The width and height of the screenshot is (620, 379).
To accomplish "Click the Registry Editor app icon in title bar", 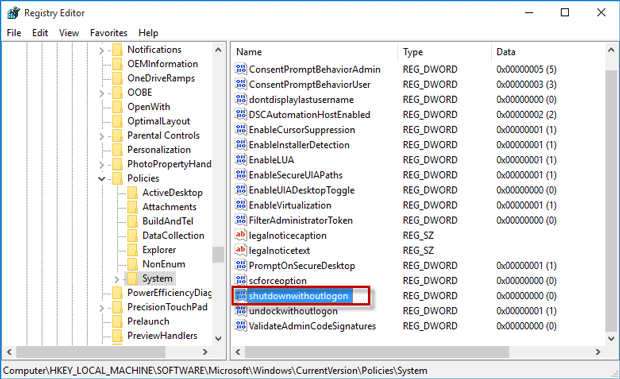I will (13, 13).
